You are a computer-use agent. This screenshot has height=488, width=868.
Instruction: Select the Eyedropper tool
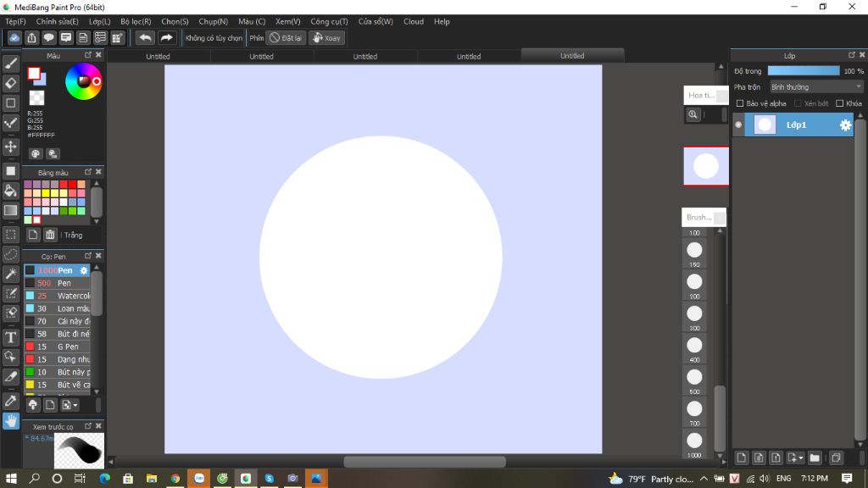(10, 401)
